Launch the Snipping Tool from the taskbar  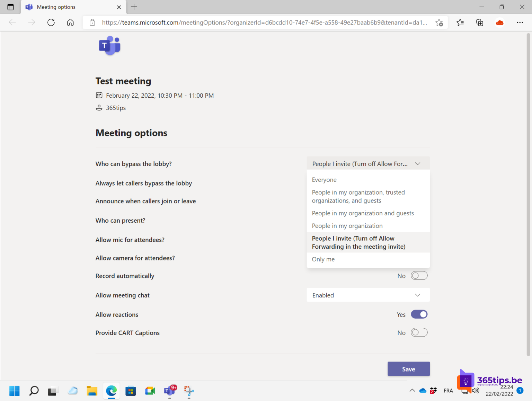point(189,391)
